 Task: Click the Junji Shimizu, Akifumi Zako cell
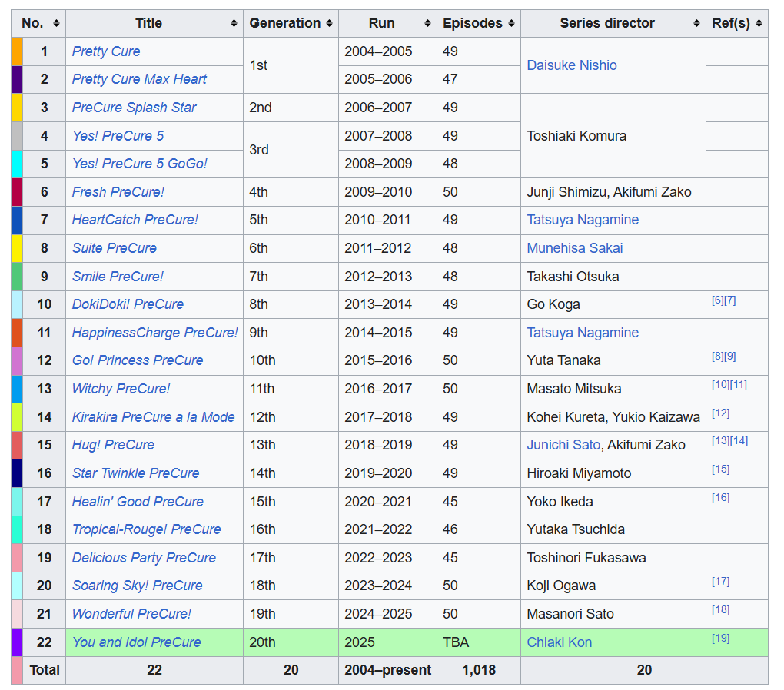(x=613, y=192)
